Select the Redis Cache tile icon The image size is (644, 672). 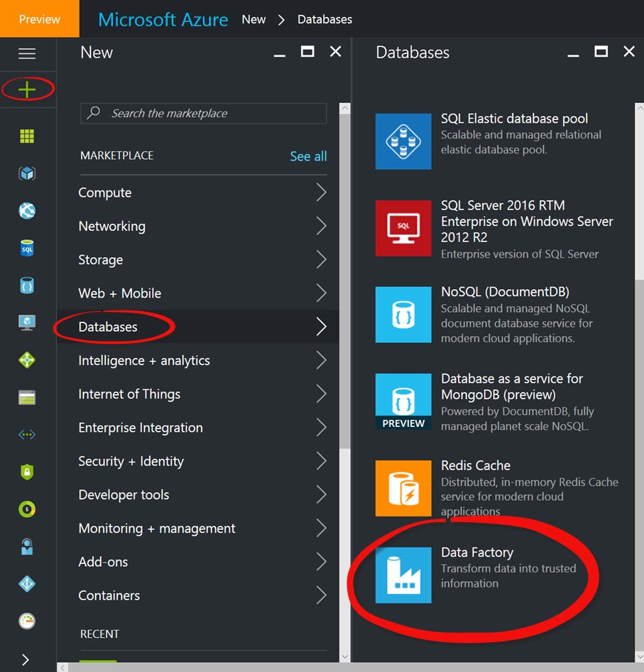point(403,488)
